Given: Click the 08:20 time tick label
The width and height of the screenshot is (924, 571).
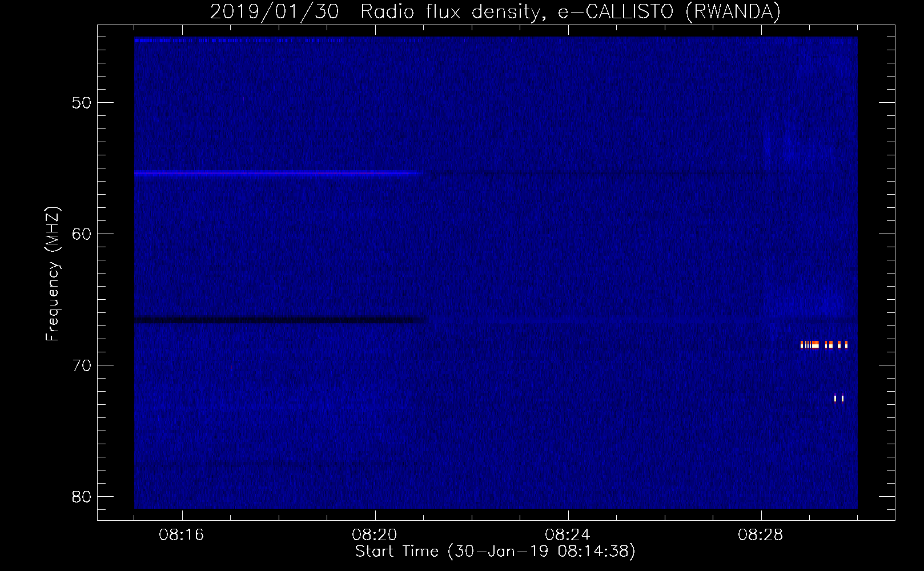Looking at the screenshot, I should tap(375, 535).
